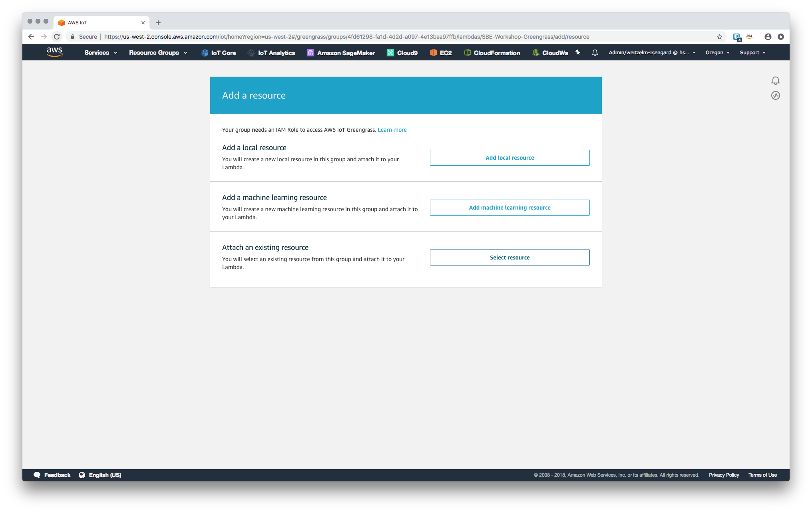Screen dimensions: 812x513
Task: Open the IoT Analytics shortcut
Action: [271, 53]
